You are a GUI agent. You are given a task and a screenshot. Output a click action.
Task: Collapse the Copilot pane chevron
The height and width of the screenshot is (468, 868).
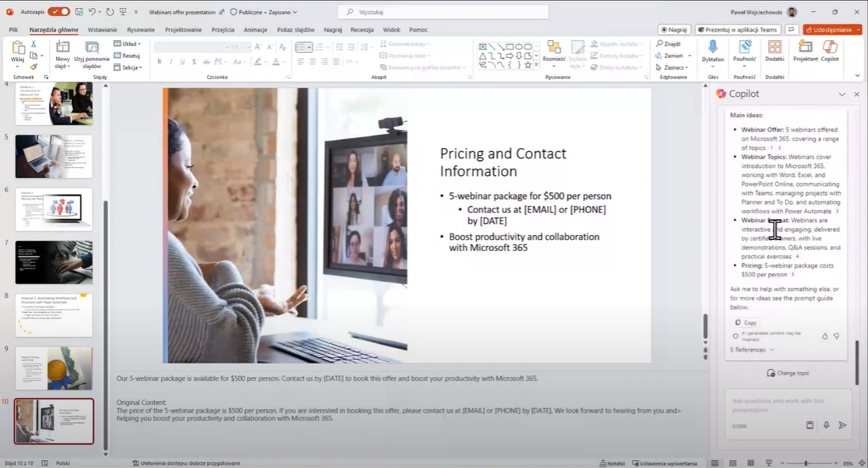pos(842,95)
